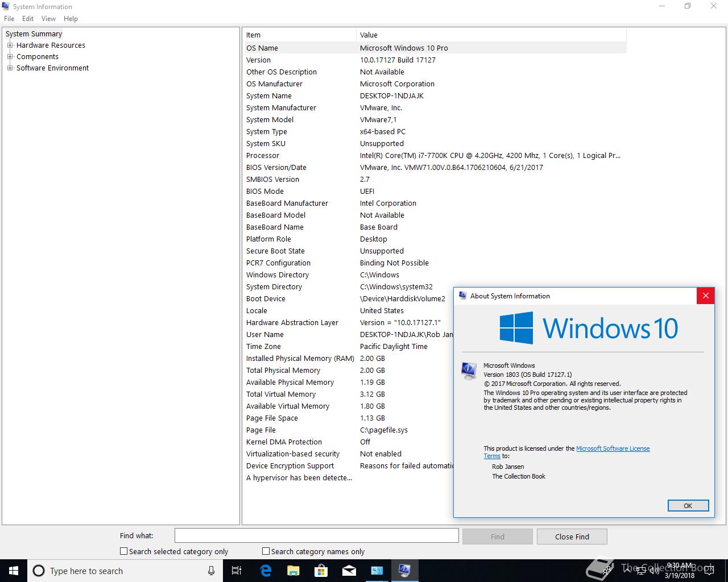Click the Cortana search circle icon
Viewport: 728px width, 582px height.
39,571
